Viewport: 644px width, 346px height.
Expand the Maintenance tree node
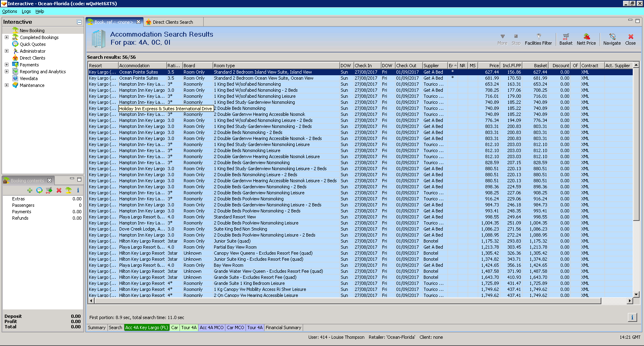pyautogui.click(x=6, y=85)
